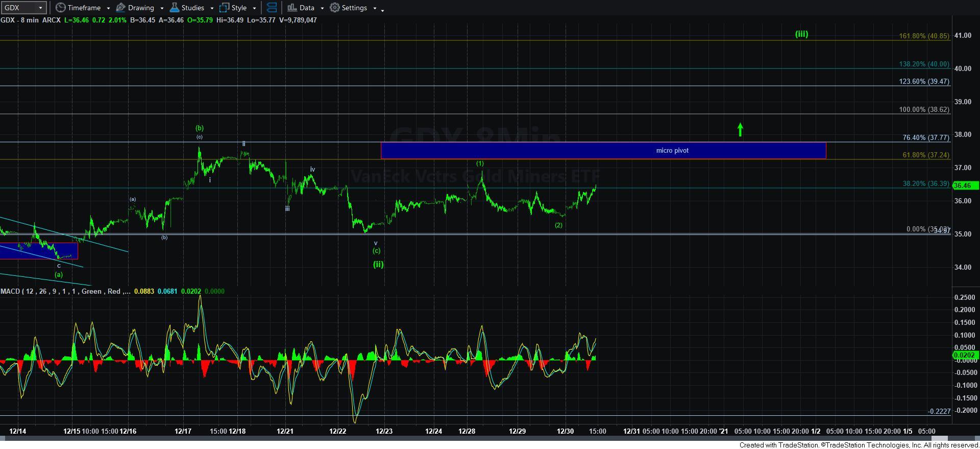Image resolution: width=980 pixels, height=449 pixels.
Task: Open the GDX symbol combo box
Action: [23, 8]
